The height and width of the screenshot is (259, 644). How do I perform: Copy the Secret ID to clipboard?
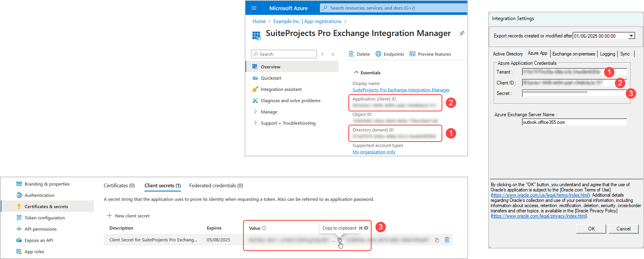click(437, 240)
